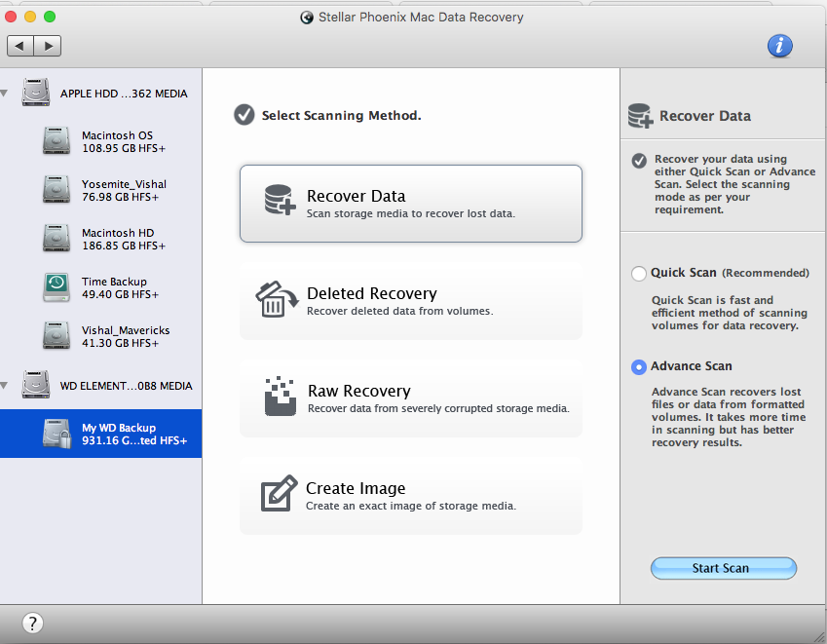Select Macintosh OS 108.95 GB volume
The height and width of the screenshot is (644, 827).
tap(100, 141)
